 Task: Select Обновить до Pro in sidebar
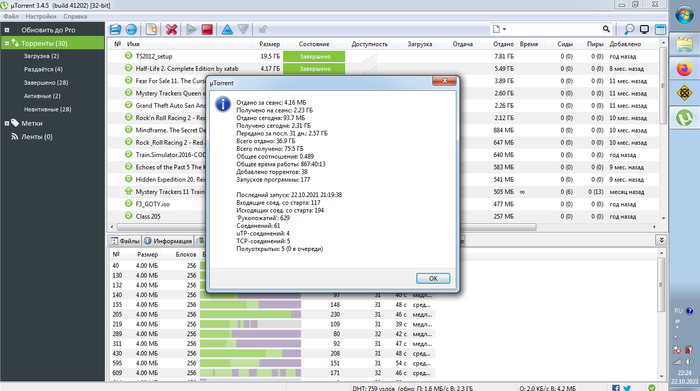[x=48, y=30]
